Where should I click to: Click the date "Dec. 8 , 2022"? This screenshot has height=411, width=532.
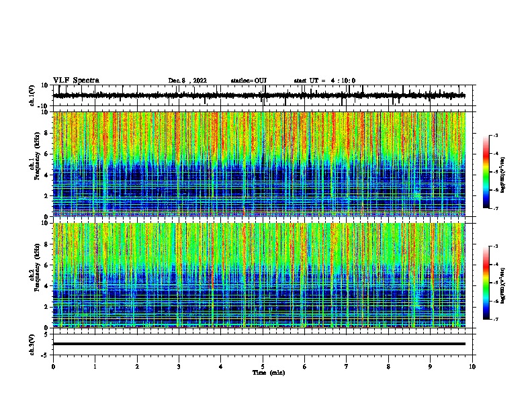[x=187, y=81]
